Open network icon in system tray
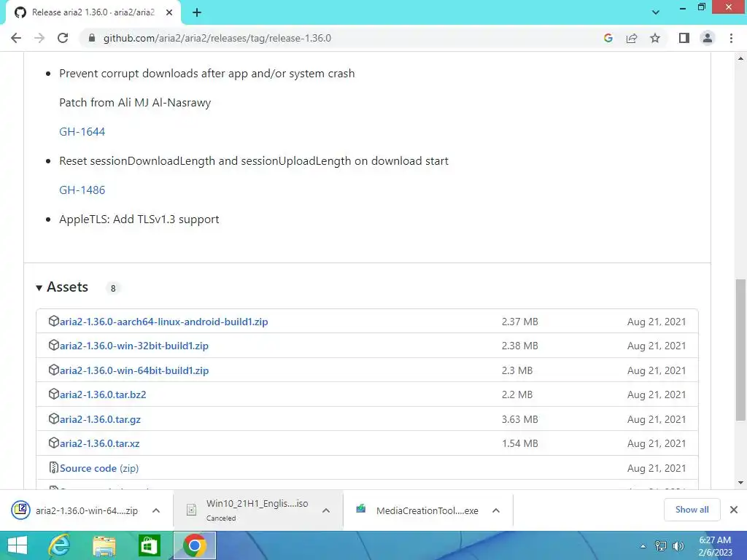 (661, 546)
